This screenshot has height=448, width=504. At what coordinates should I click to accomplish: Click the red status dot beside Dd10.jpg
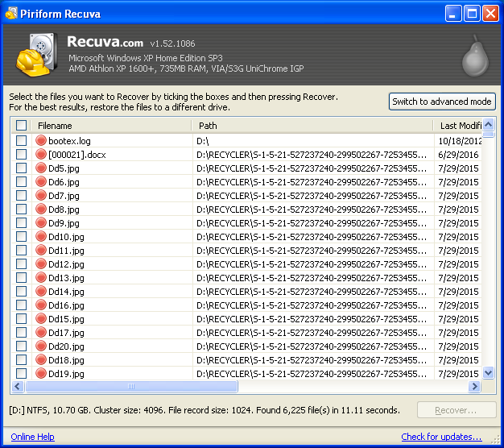(41, 236)
